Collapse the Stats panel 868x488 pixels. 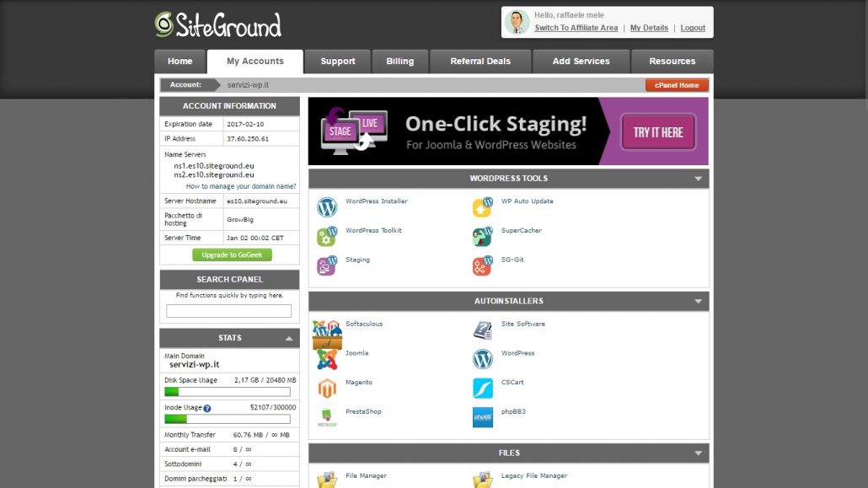click(289, 338)
